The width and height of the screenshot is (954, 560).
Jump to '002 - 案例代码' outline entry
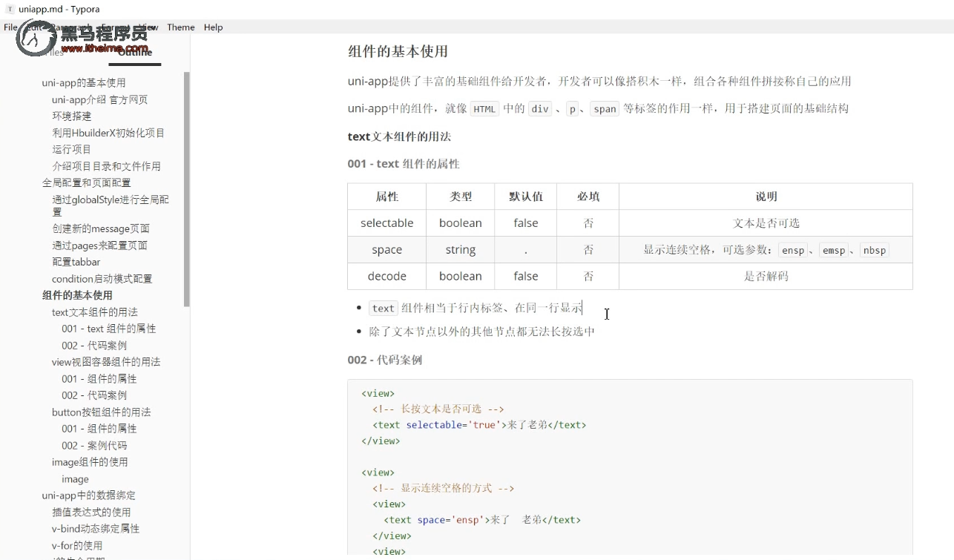[94, 446]
